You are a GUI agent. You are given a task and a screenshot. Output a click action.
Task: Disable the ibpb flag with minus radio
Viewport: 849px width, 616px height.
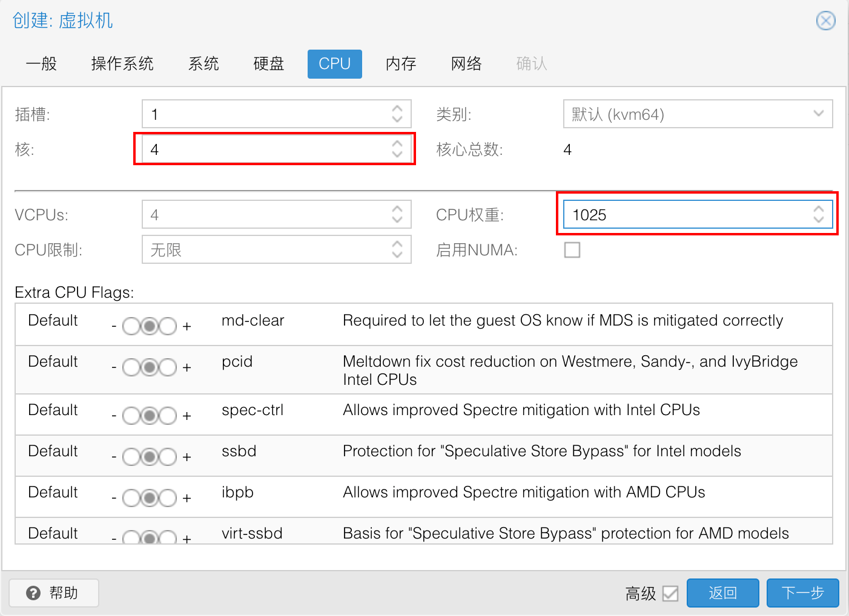131,498
